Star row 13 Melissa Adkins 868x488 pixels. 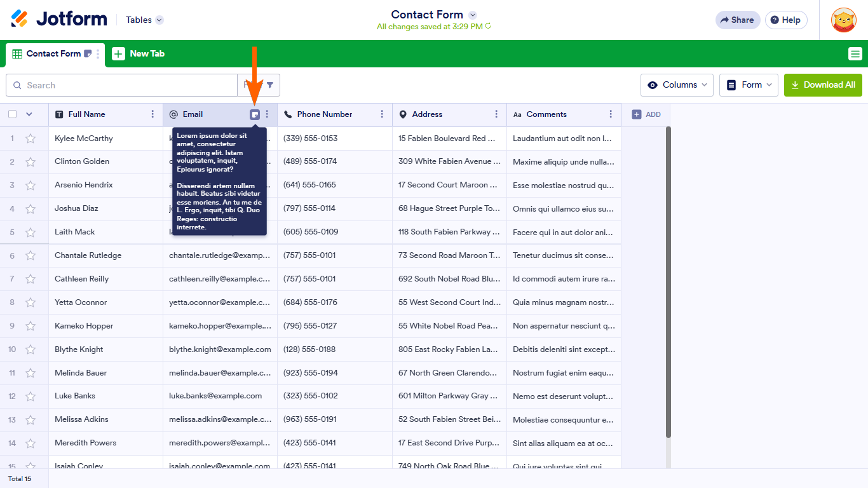tap(30, 419)
